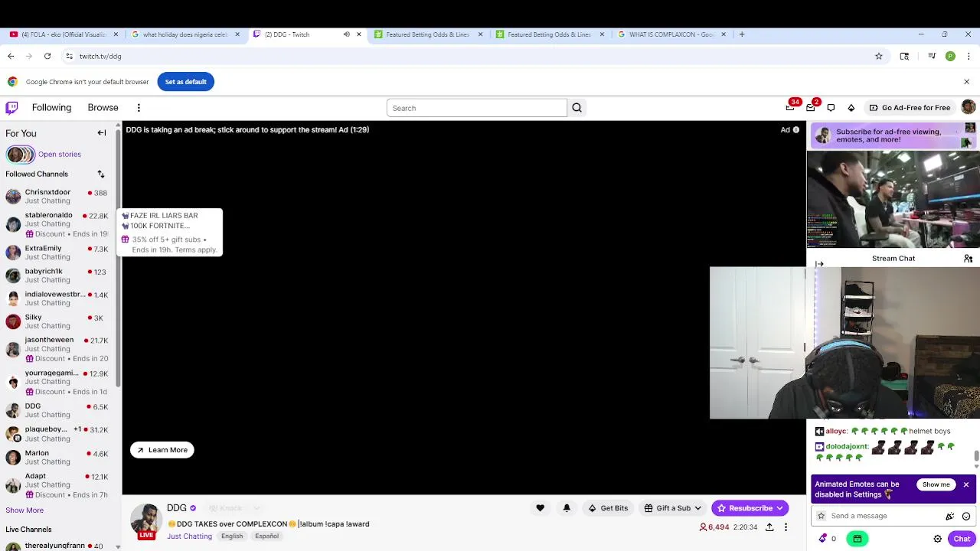
Task: Switch to Nigeria holiday Google tab
Action: [x=185, y=34]
